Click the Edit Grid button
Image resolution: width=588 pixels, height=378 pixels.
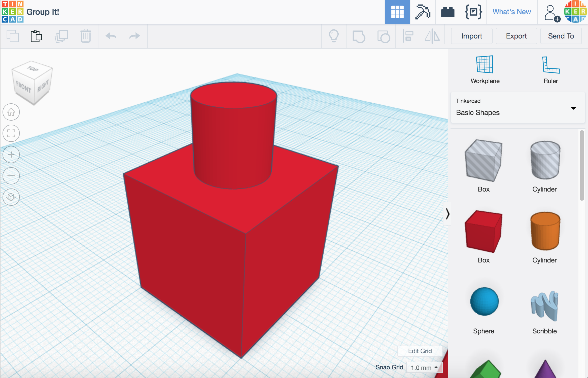tap(420, 351)
